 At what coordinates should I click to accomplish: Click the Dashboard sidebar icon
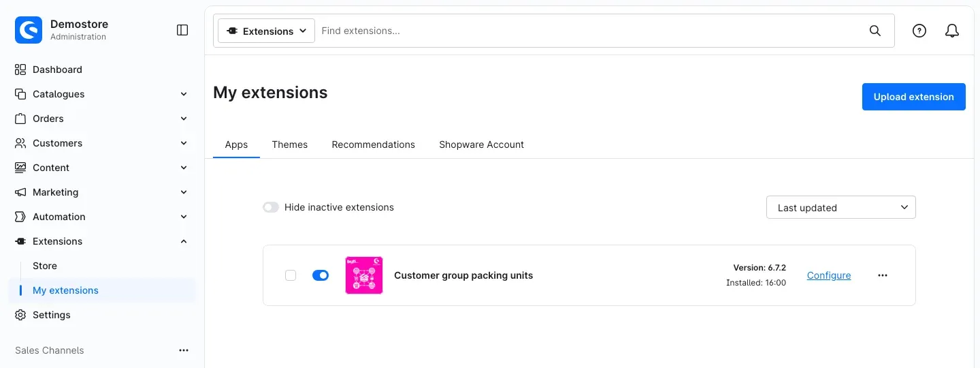tap(20, 70)
